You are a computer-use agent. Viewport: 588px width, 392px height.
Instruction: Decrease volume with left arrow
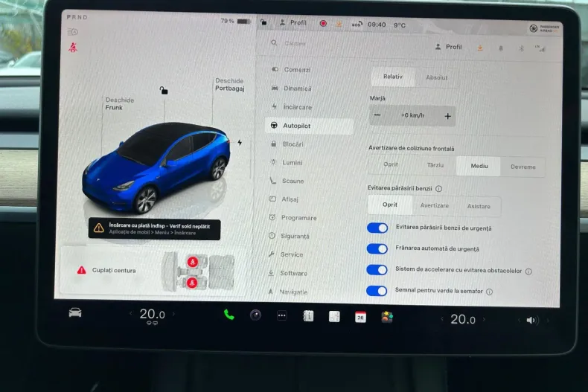[519, 320]
